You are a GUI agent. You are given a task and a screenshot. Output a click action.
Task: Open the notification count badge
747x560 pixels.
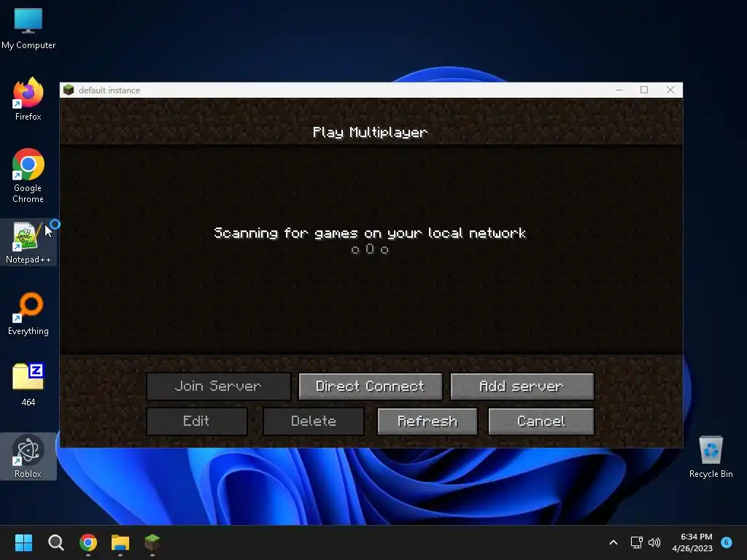click(727, 542)
